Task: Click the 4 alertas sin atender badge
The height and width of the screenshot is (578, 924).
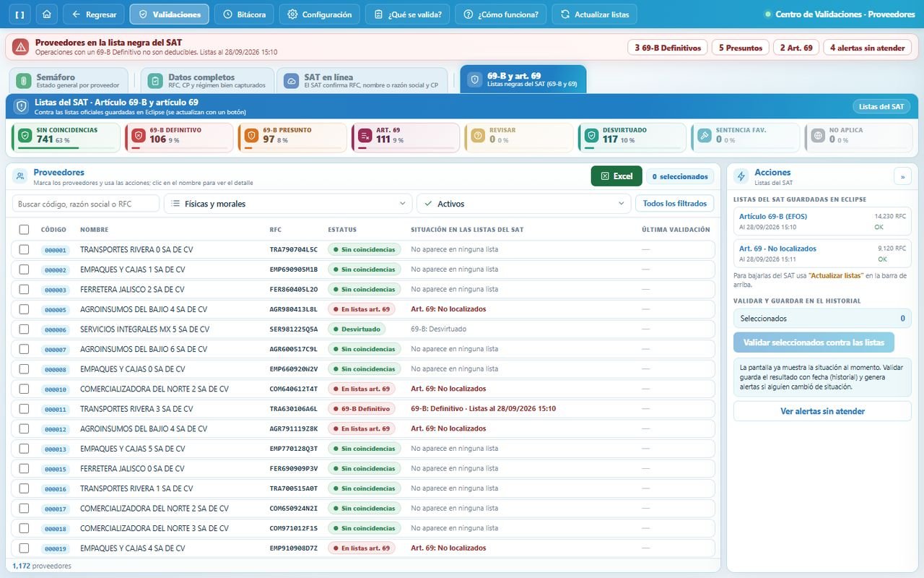Action: pos(868,48)
